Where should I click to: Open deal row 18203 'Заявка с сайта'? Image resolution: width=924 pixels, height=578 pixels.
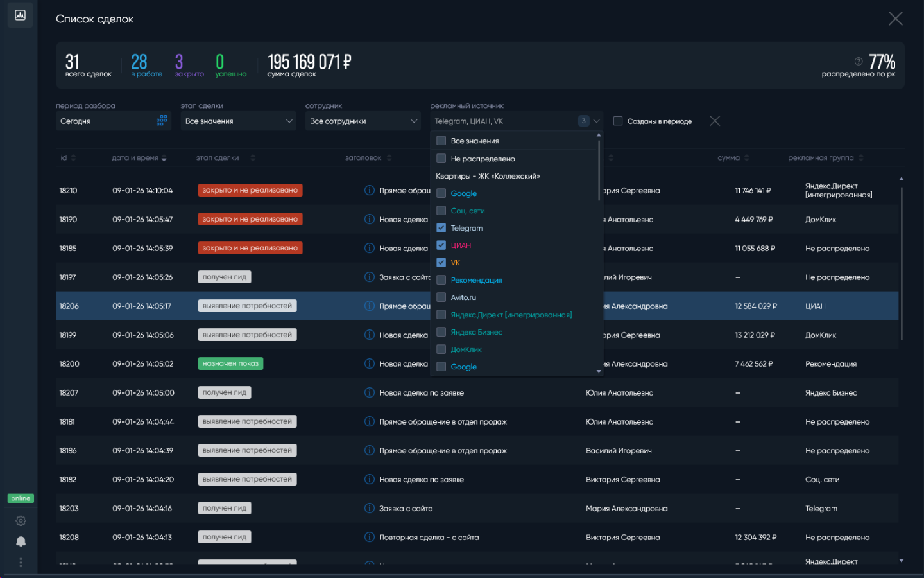[x=406, y=509]
